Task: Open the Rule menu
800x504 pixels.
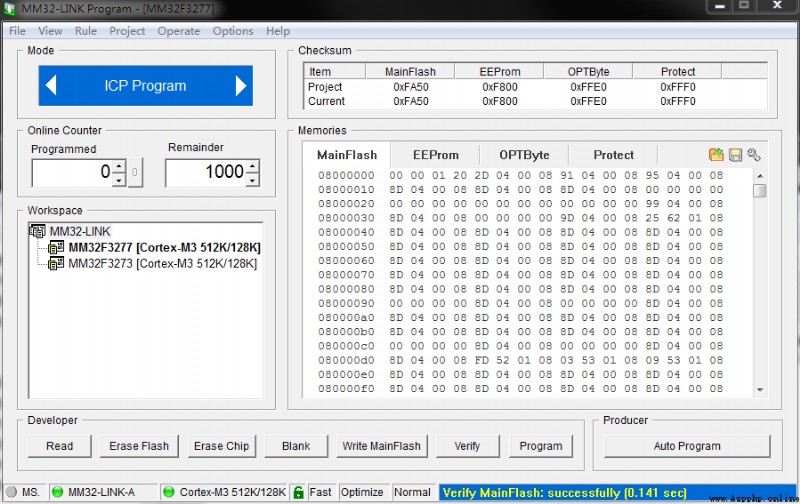Action: 86,31
